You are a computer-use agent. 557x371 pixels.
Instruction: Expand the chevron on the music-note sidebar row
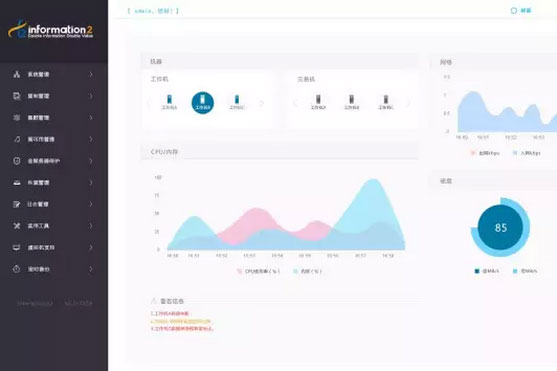click(x=91, y=139)
